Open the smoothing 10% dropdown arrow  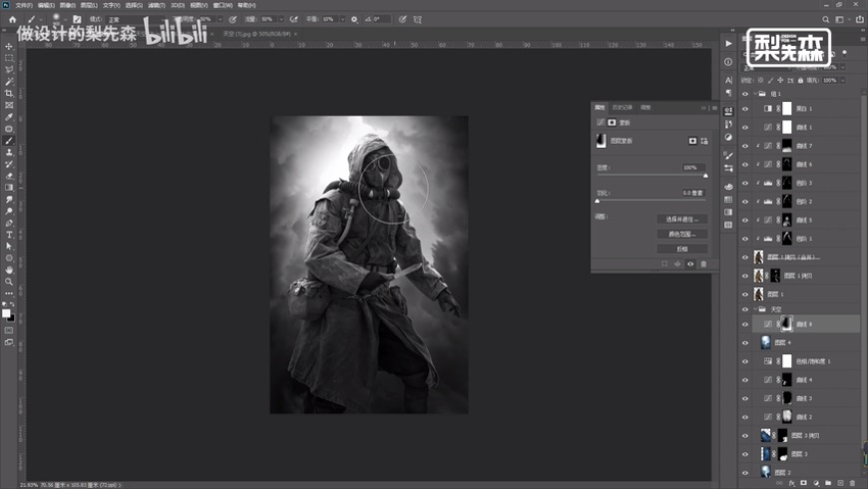[342, 19]
